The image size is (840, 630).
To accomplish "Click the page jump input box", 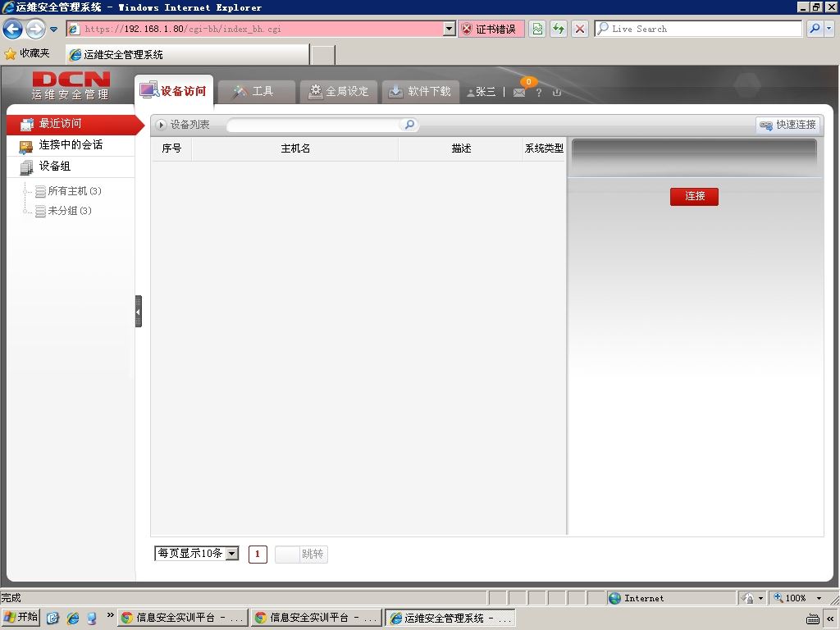I will coord(286,554).
